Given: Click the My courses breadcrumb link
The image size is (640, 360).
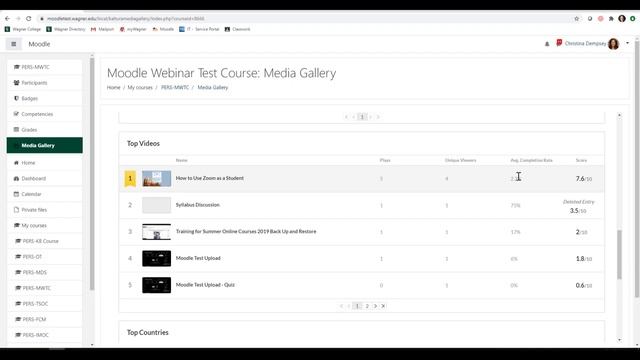Looking at the screenshot, I should click(140, 87).
